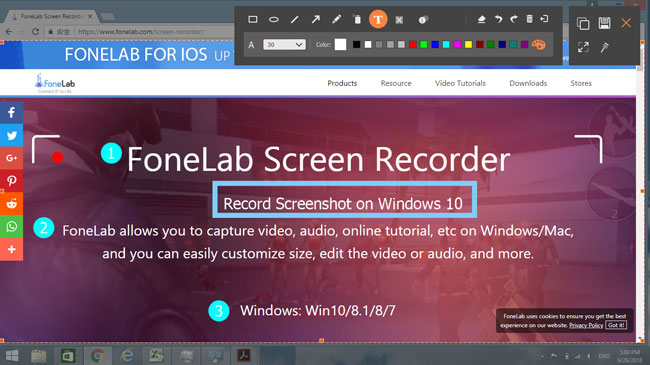650x365 pixels.
Task: Click the FoneLab logo
Action: point(55,83)
